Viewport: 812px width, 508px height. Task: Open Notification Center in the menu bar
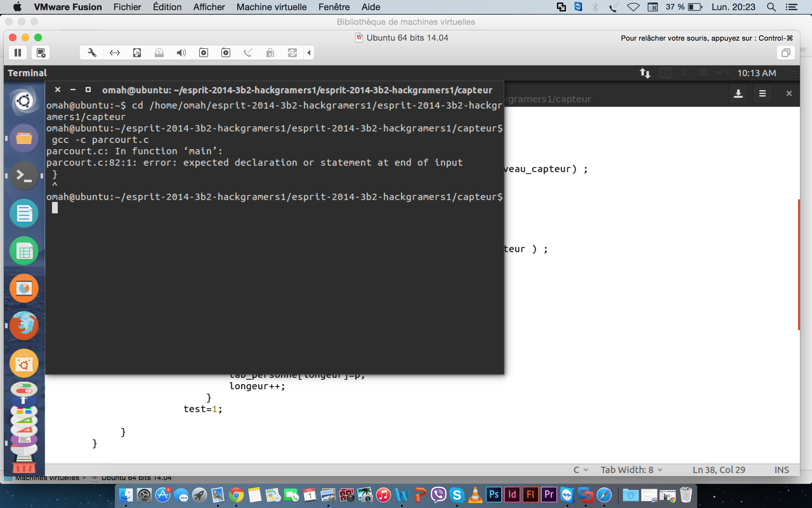click(791, 7)
